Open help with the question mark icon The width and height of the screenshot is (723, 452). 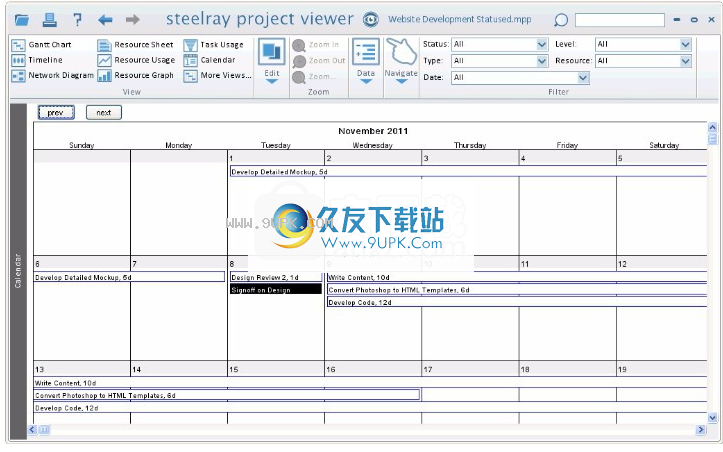click(77, 19)
